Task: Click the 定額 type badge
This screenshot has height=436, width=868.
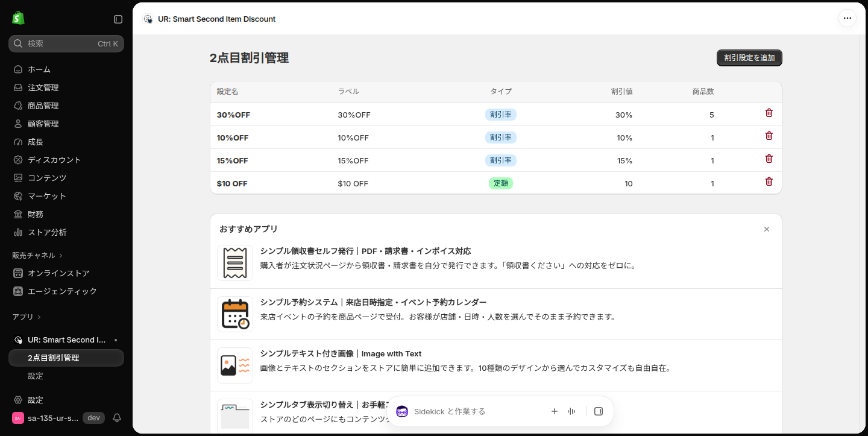Action: 501,183
